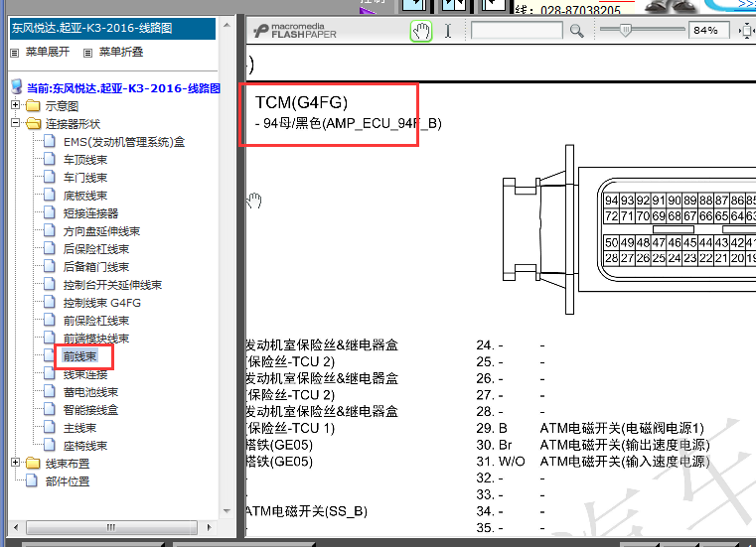Click the horizontal scrollbar left arrow
This screenshot has width=756, height=547.
pyautogui.click(x=17, y=527)
